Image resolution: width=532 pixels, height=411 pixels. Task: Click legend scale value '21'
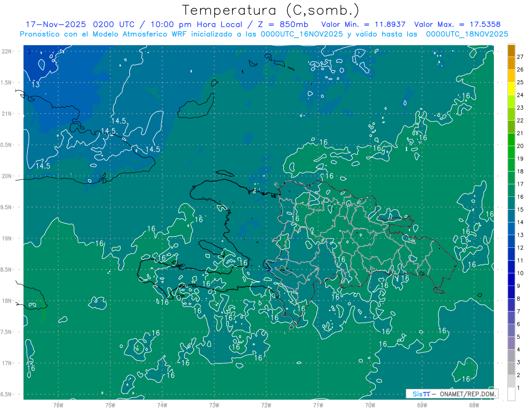[520, 133]
